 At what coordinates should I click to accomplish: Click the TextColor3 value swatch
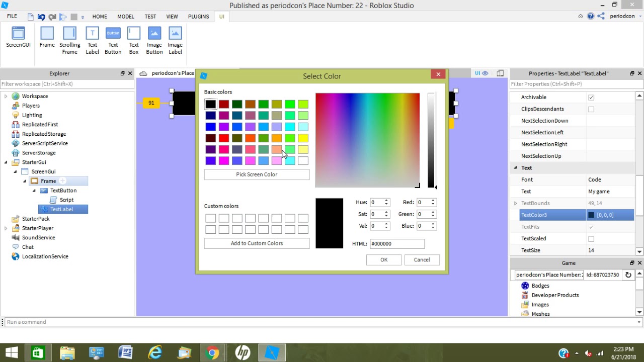point(591,215)
